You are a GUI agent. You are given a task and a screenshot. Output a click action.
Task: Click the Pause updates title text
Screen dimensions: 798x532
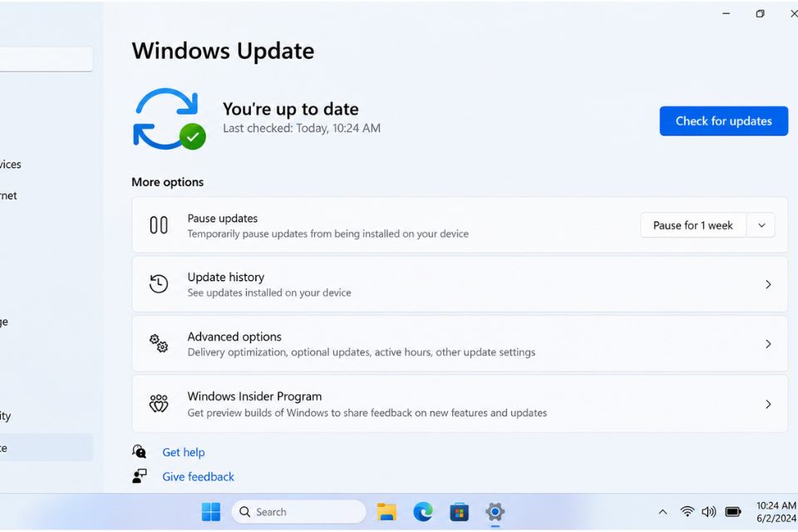click(x=223, y=219)
